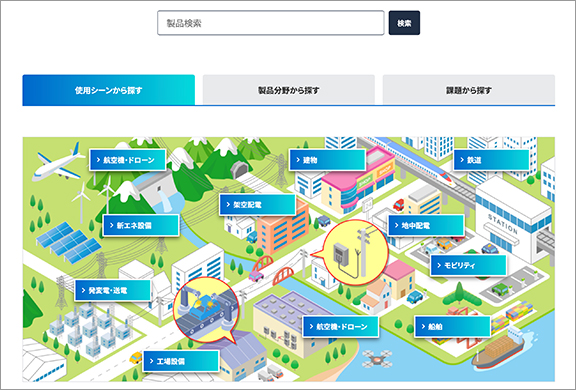Click the dark 検索 search button
Image resolution: width=576 pixels, height=390 pixels.
point(404,23)
